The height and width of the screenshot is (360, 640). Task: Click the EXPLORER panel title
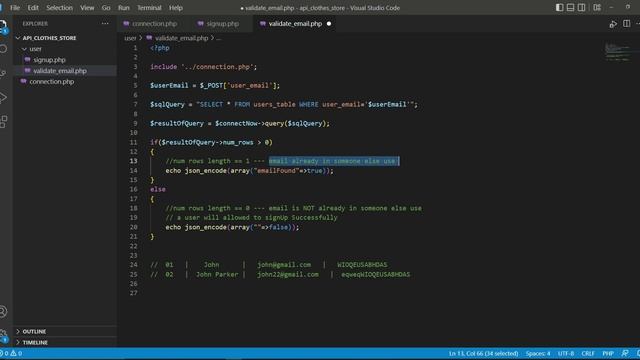click(35, 24)
